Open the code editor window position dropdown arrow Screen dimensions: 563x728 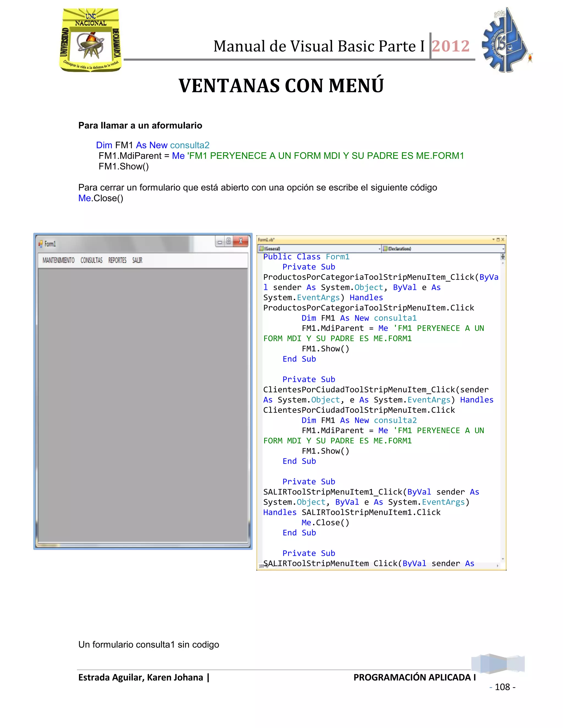click(494, 239)
